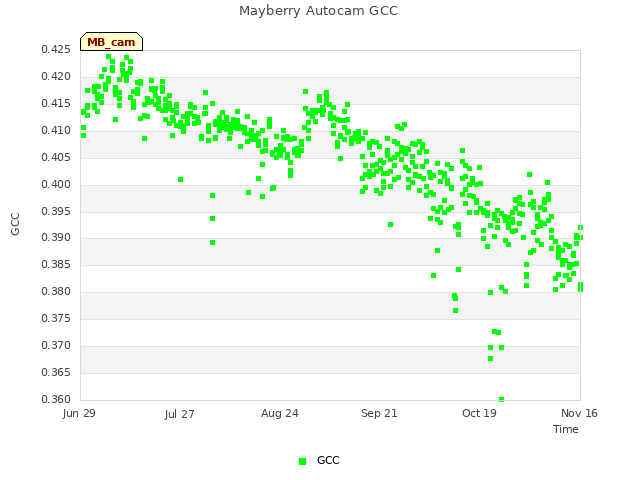The image size is (640, 480).
Task: Click the GCC legend label
Action: [328, 460]
